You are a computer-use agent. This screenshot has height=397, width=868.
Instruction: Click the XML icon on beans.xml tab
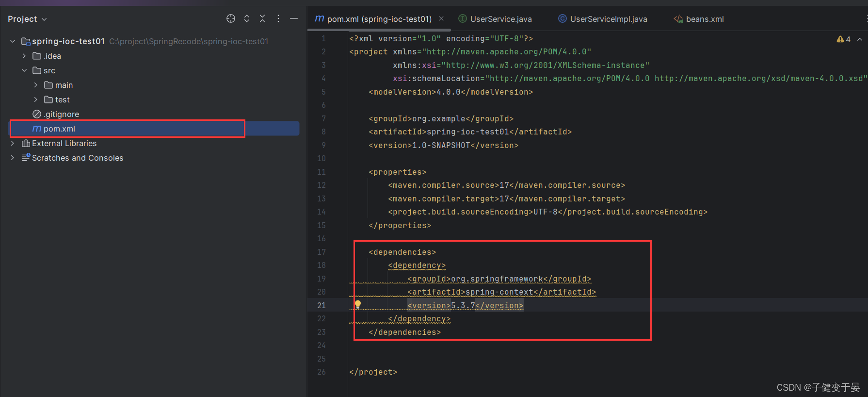[678, 19]
